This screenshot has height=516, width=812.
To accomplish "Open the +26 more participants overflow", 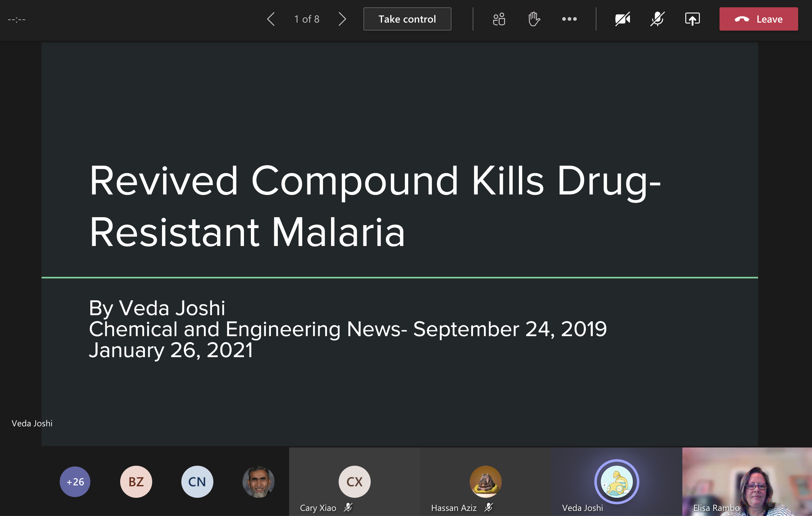I will 75,482.
